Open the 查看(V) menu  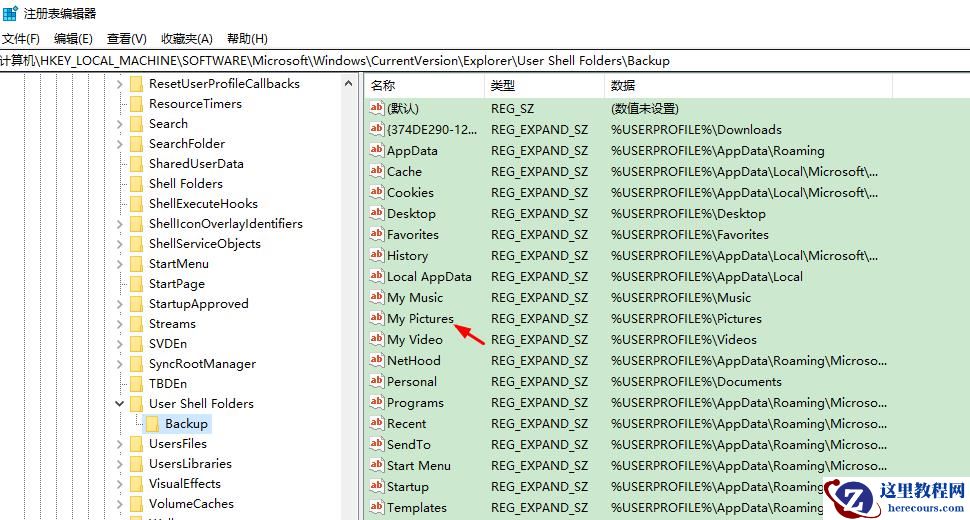pos(127,39)
